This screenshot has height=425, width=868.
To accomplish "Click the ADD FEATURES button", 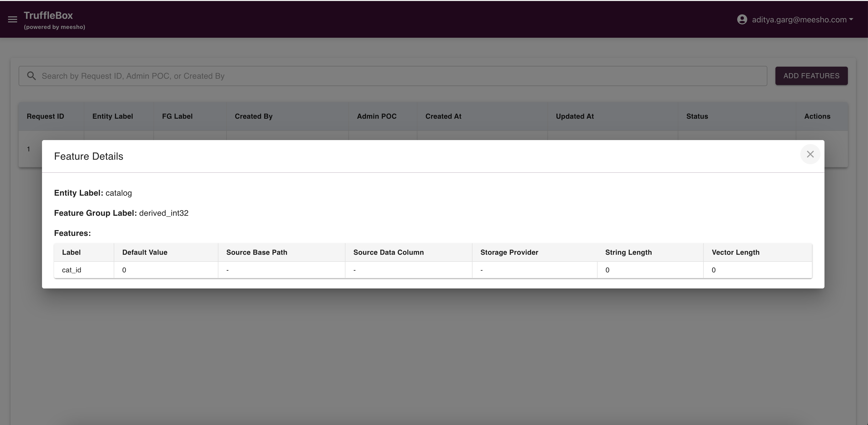I will [x=811, y=76].
